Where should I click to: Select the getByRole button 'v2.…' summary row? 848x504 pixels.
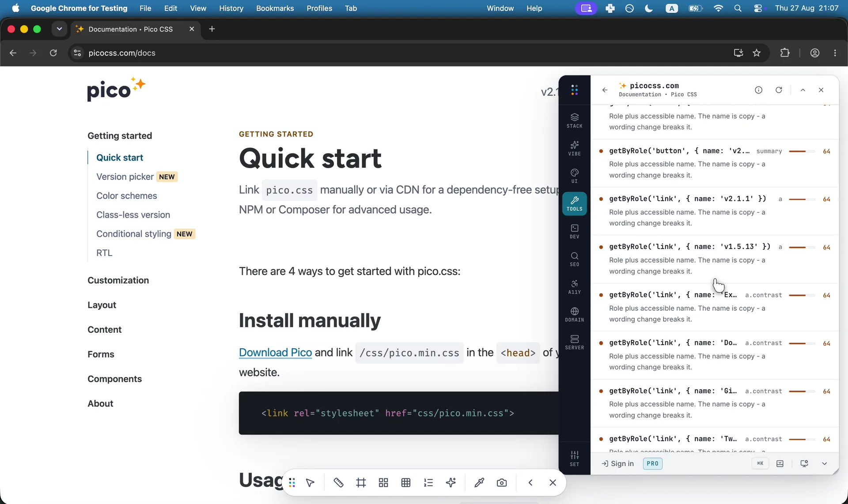click(715, 163)
